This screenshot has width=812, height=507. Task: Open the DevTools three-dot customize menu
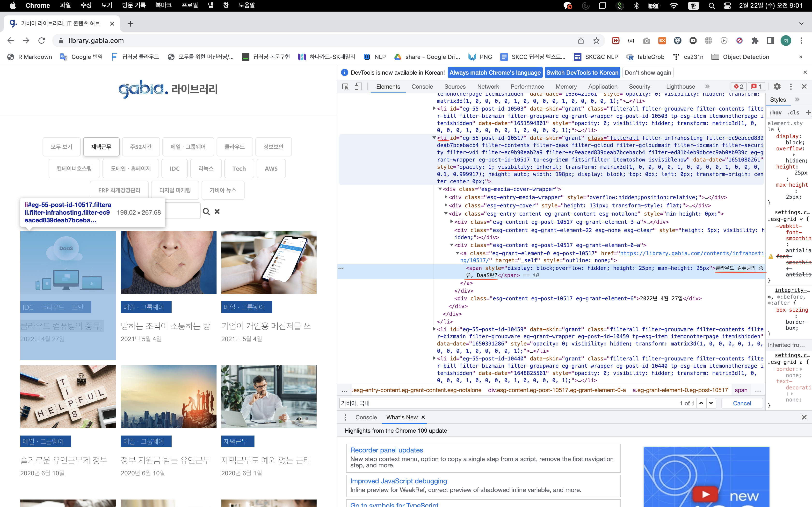[791, 86]
